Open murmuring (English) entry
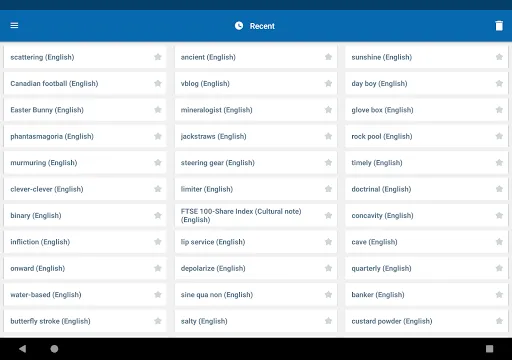This screenshot has height=360, width=512. click(x=85, y=163)
